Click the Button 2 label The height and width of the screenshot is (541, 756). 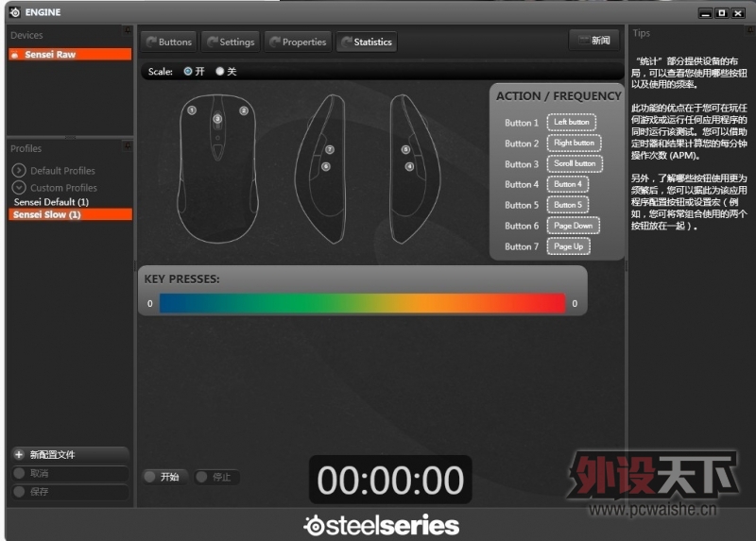click(x=522, y=144)
